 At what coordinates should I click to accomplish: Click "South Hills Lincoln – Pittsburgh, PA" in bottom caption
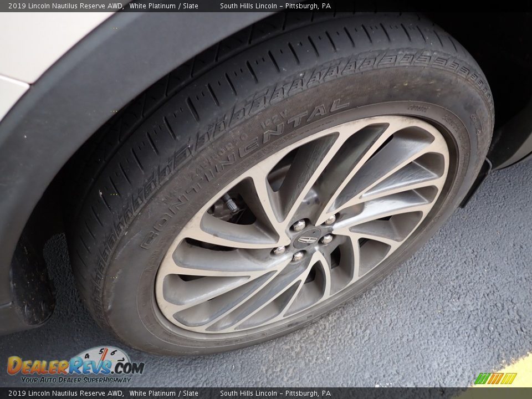pyautogui.click(x=275, y=393)
